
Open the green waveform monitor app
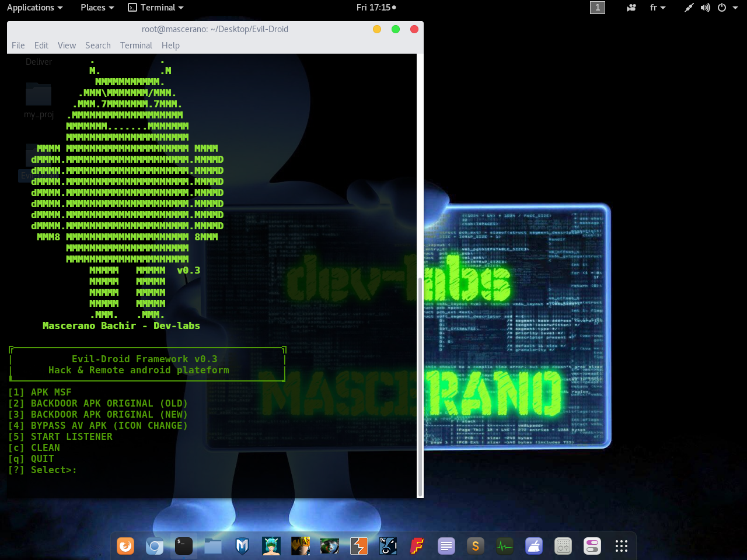[504, 546]
